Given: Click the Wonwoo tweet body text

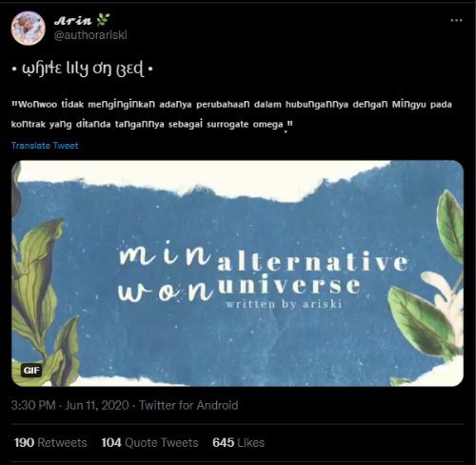Looking at the screenshot, I should (x=231, y=114).
